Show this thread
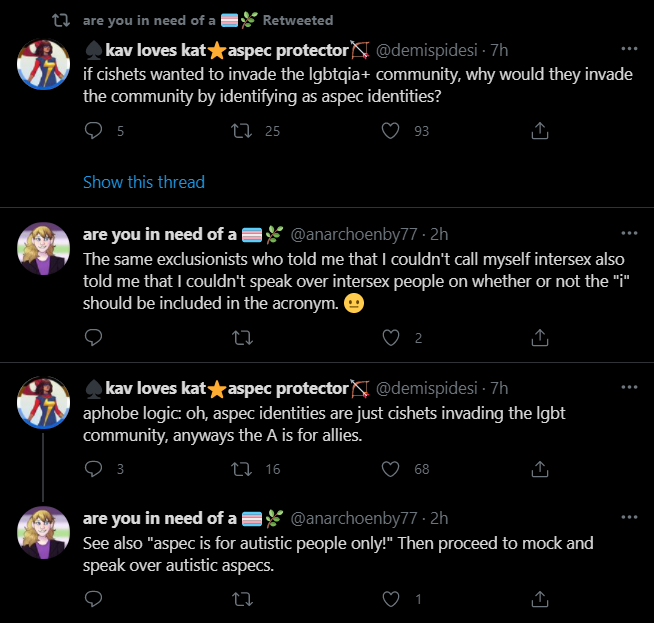 point(144,182)
